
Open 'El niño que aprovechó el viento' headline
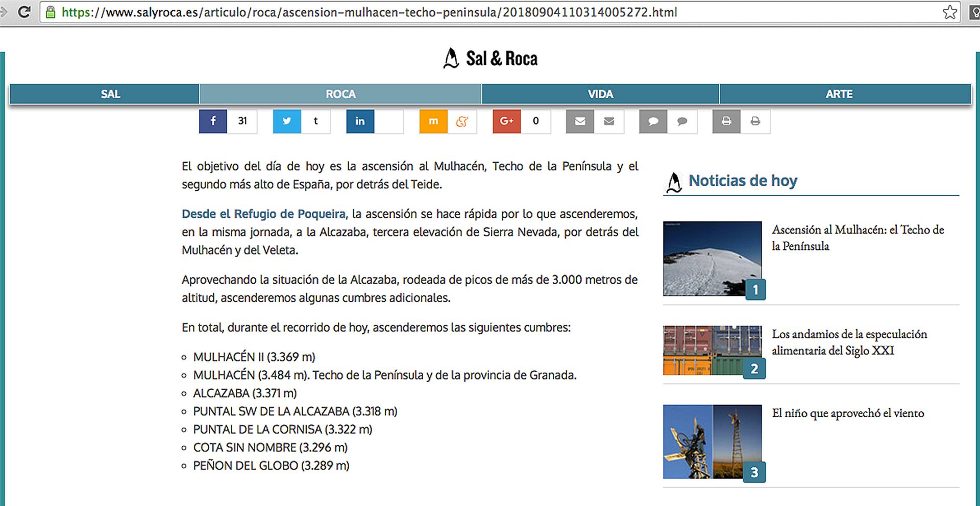pos(848,413)
